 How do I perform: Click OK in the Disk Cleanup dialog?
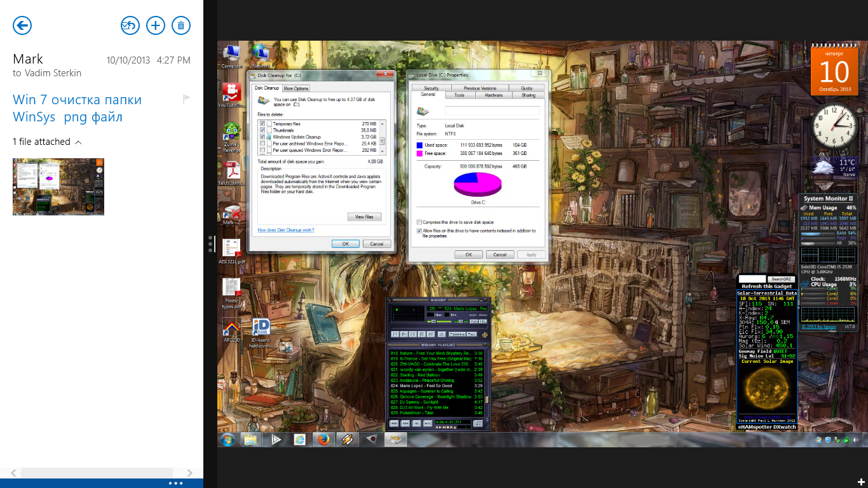click(x=346, y=243)
